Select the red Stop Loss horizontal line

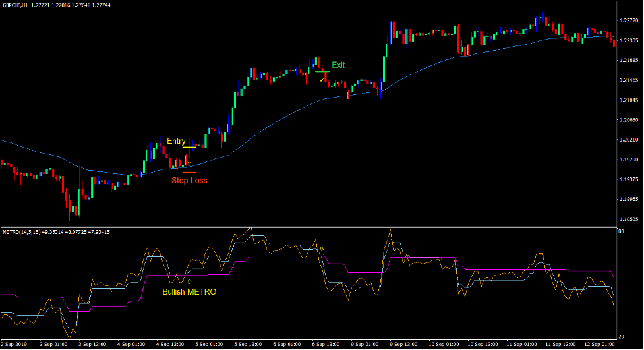pos(189,172)
